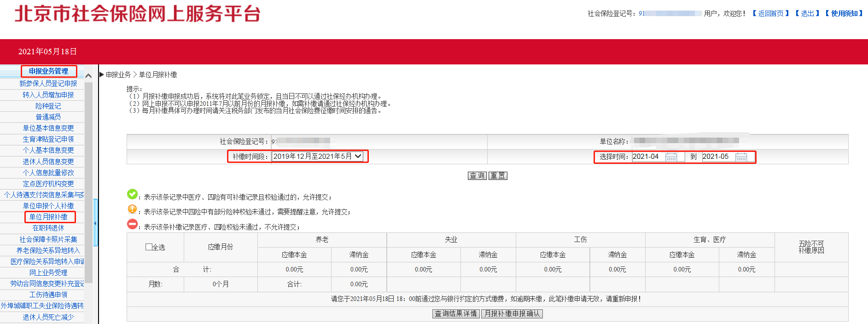This screenshot has height=324, width=868.
Task: Click 五险不可补缴原因 column header
Action: tap(811, 247)
